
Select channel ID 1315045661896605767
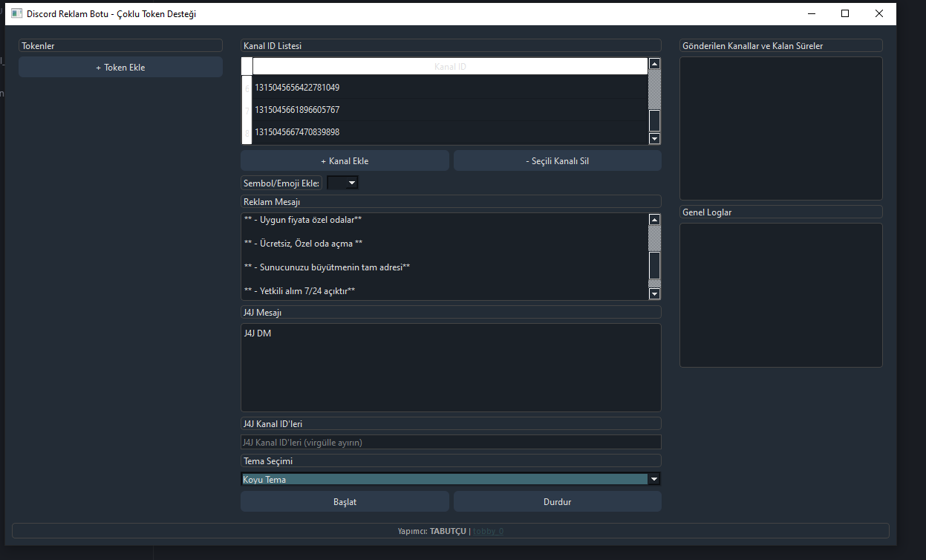pyautogui.click(x=450, y=110)
